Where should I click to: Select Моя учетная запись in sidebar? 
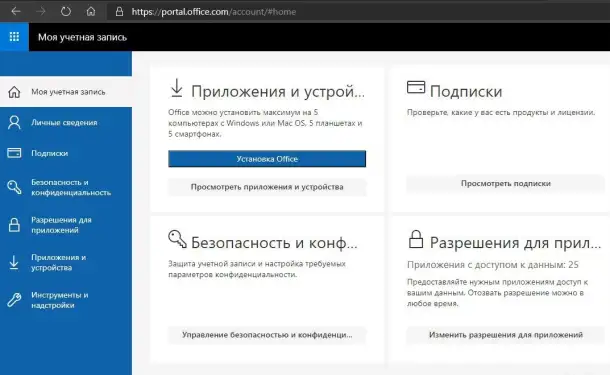pyautogui.click(x=66, y=92)
